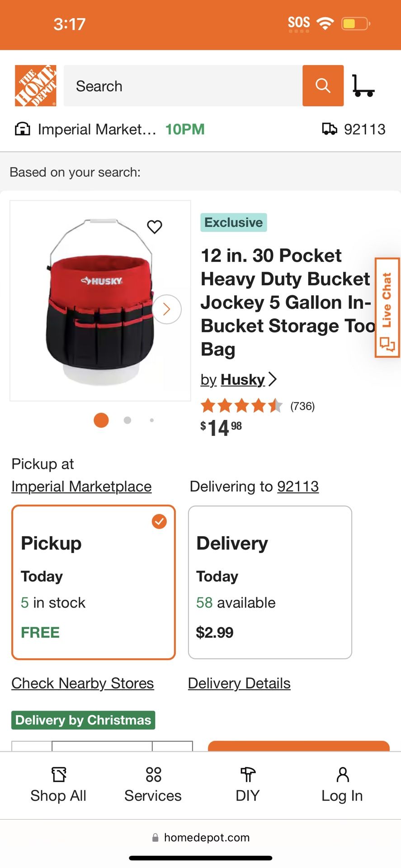Tap the store pickup icon

[x=22, y=129]
